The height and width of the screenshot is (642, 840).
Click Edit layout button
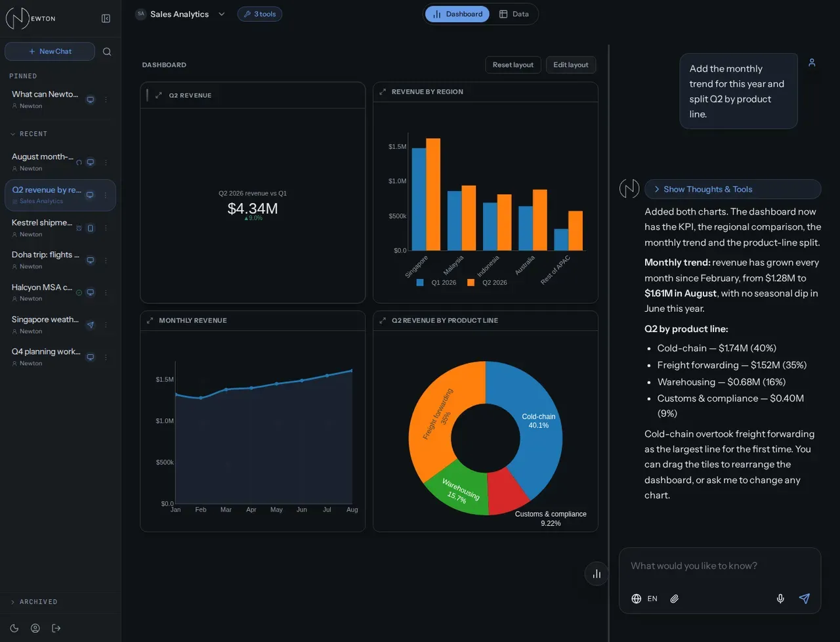point(571,64)
